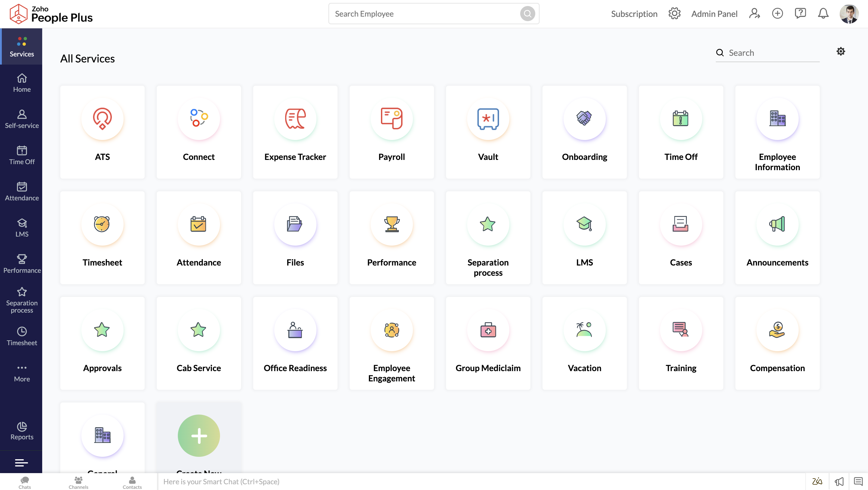Open the user profile avatar menu

click(849, 14)
